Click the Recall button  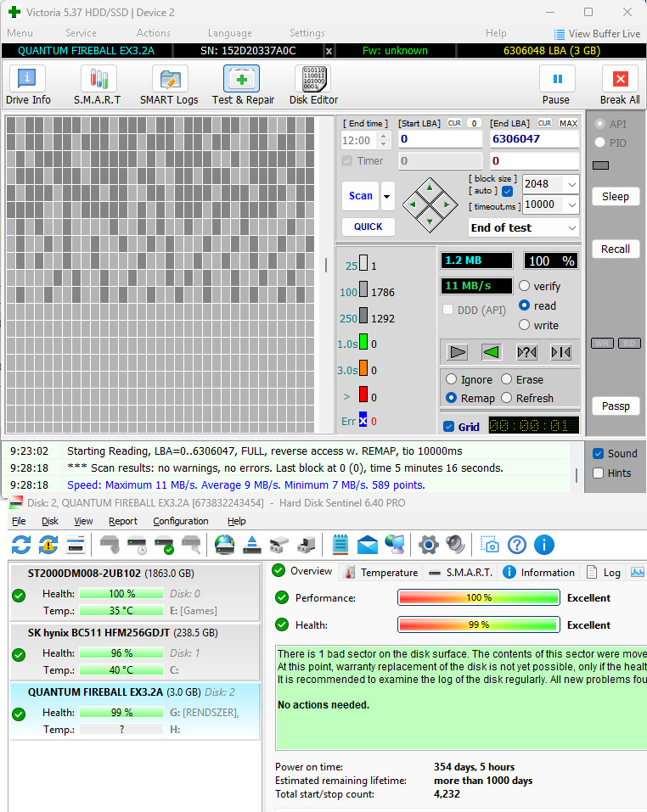pyautogui.click(x=616, y=249)
